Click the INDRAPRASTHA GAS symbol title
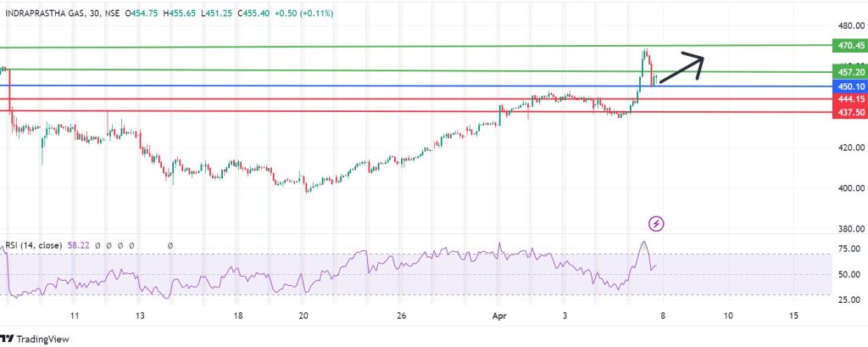The width and height of the screenshot is (868, 347). 46,14
